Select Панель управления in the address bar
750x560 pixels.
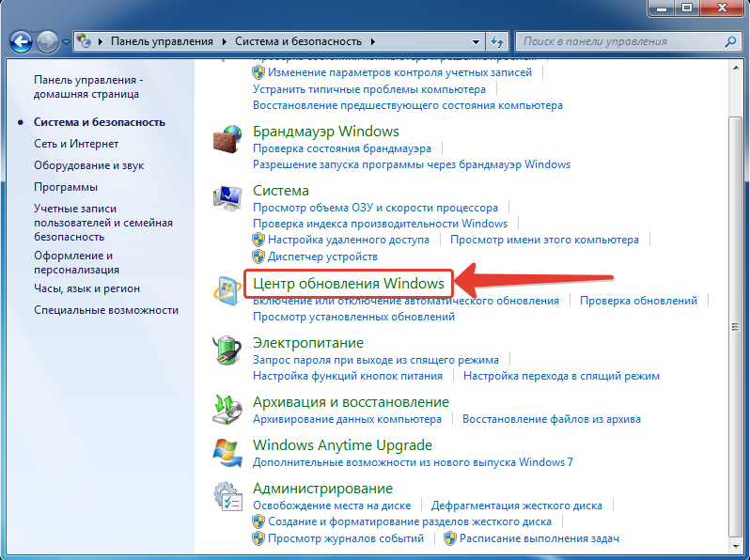(162, 41)
